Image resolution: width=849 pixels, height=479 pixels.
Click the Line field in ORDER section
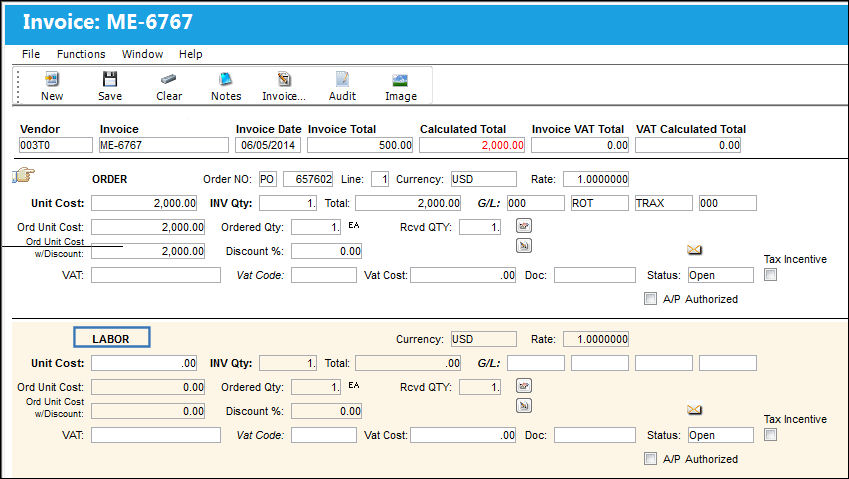click(x=380, y=179)
